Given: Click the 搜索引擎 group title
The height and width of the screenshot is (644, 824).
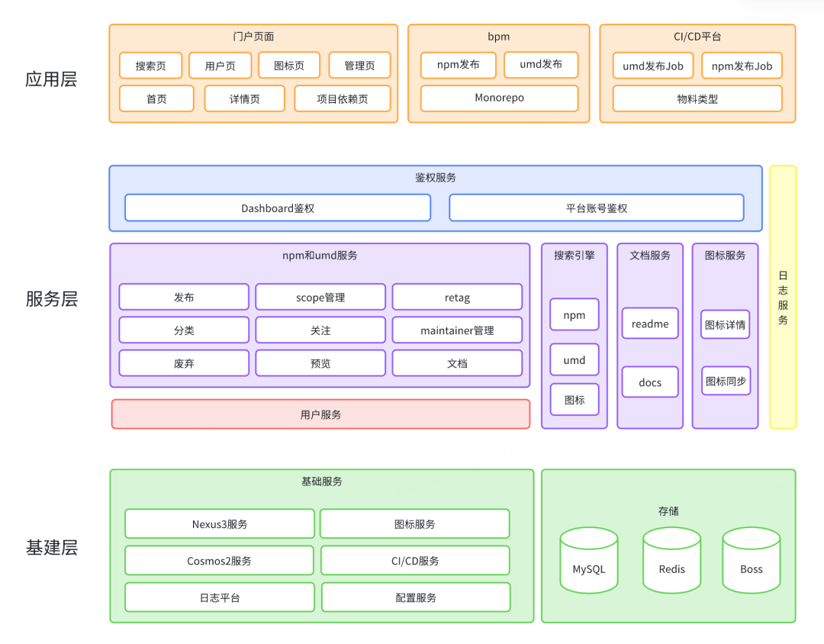Looking at the screenshot, I should click(x=574, y=255).
